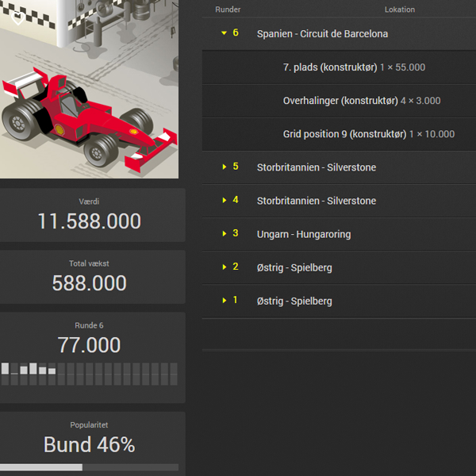The width and height of the screenshot is (476, 476).
Task: Click the Popularitet progress bar
Action: (89, 467)
